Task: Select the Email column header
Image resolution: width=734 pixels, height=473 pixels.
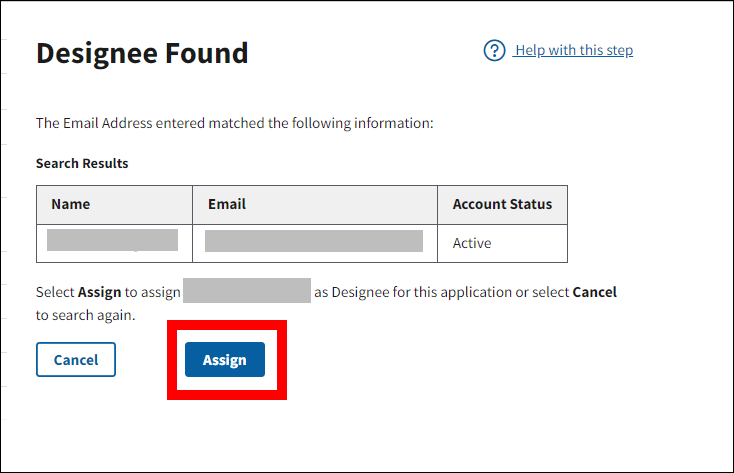Action: 227,204
